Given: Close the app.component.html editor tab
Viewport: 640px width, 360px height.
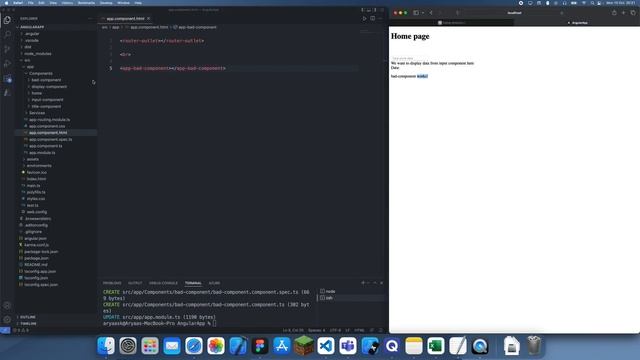Looking at the screenshot, I should pos(149,18).
